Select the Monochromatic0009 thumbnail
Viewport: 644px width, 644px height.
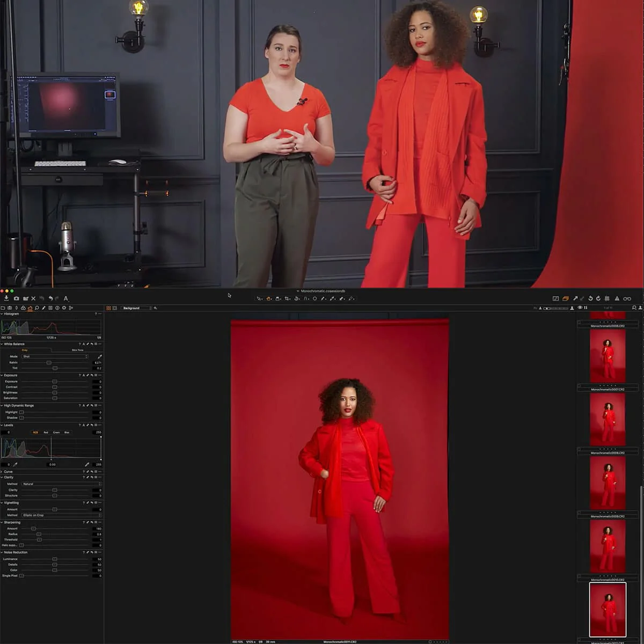608,482
